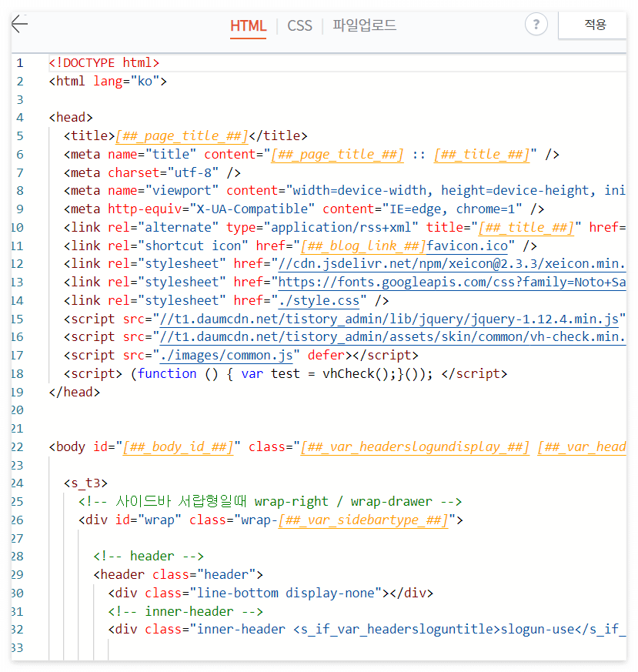Open the 파일업로드 tab
The image size is (638, 672).
[x=364, y=25]
